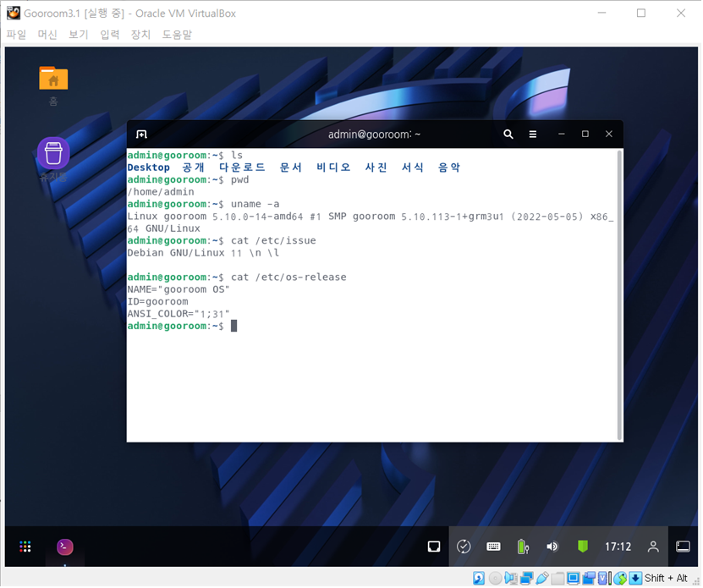
Task: Click the terminal cursor at the last prompt
Action: [234, 327]
